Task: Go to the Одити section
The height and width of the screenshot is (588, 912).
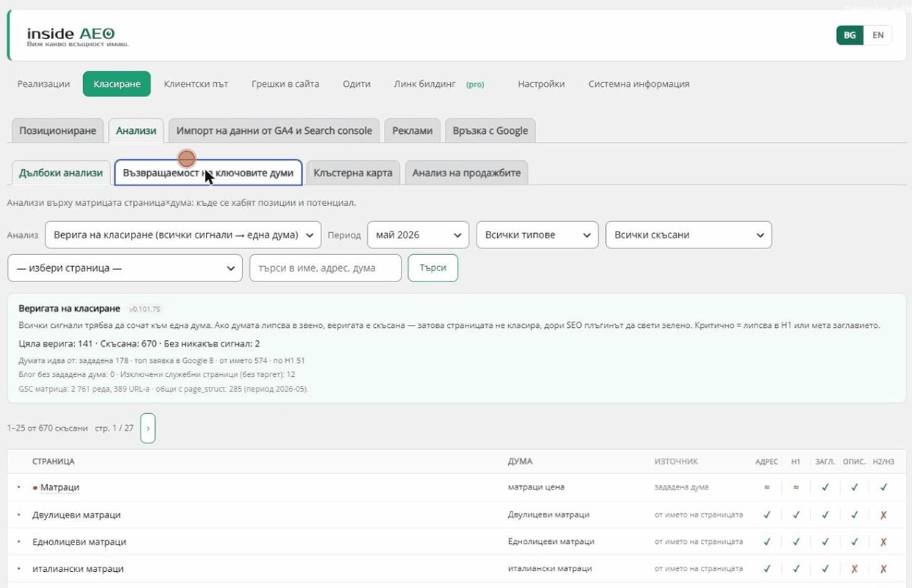Action: [x=357, y=84]
